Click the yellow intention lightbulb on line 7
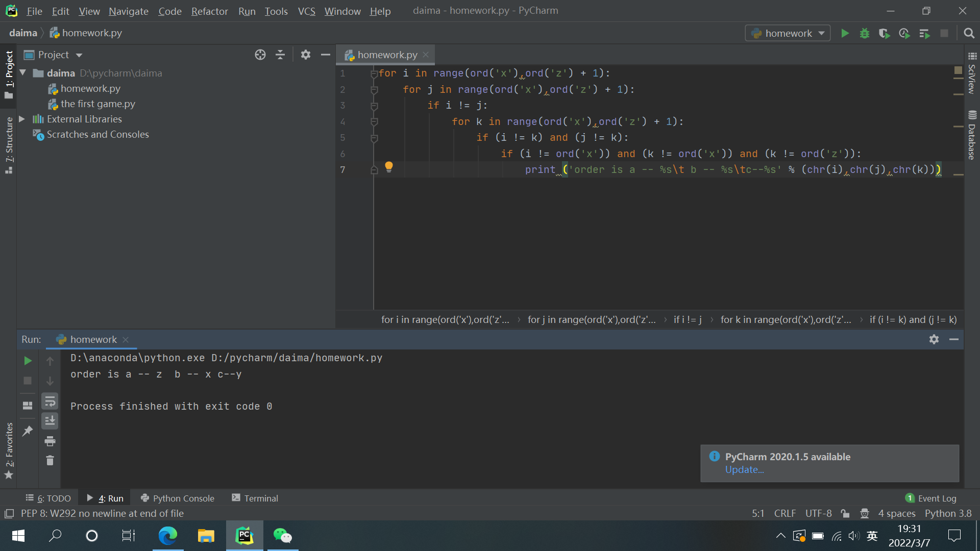 [x=389, y=166]
